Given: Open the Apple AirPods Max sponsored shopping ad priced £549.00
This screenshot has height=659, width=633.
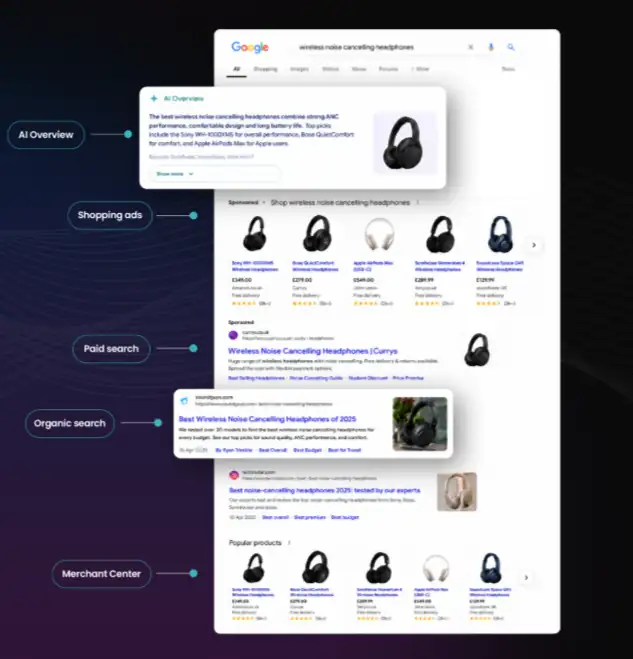Looking at the screenshot, I should pyautogui.click(x=377, y=261).
